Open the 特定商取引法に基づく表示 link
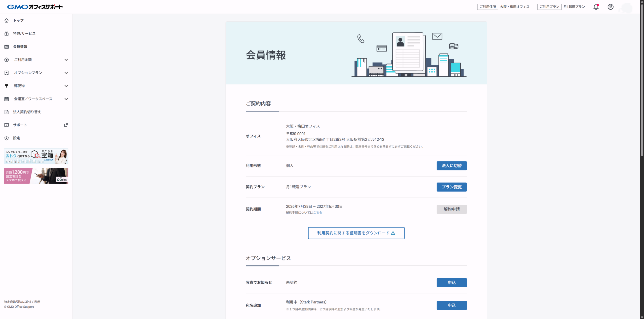The width and height of the screenshot is (644, 319). click(x=22, y=302)
